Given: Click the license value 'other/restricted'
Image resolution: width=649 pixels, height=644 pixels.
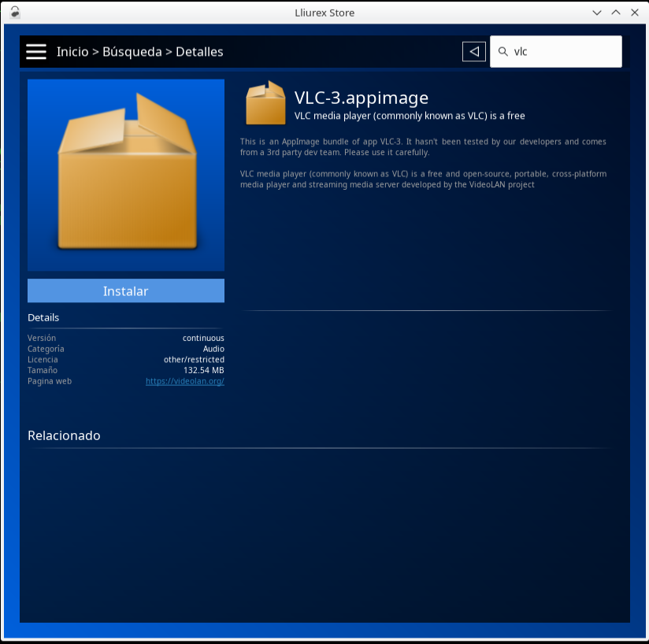Looking at the screenshot, I should click(x=194, y=360).
